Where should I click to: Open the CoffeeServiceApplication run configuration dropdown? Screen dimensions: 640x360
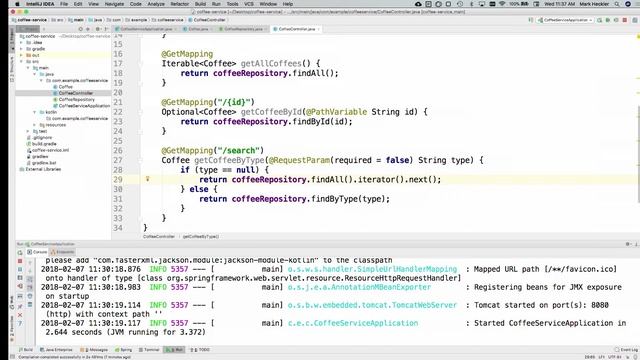tap(565, 20)
